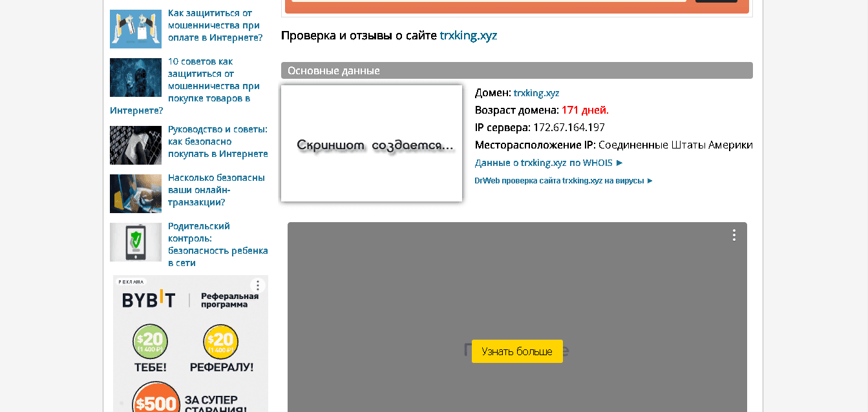The image size is (868, 412).
Task: Open 'Насколько безопасны ваши онлайн-транзакции?' link
Action: pyautogui.click(x=216, y=190)
